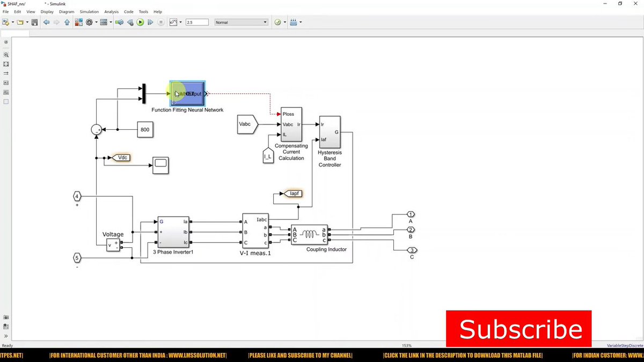Click the Run simulation button
The height and width of the screenshot is (362, 644).
[x=140, y=22]
